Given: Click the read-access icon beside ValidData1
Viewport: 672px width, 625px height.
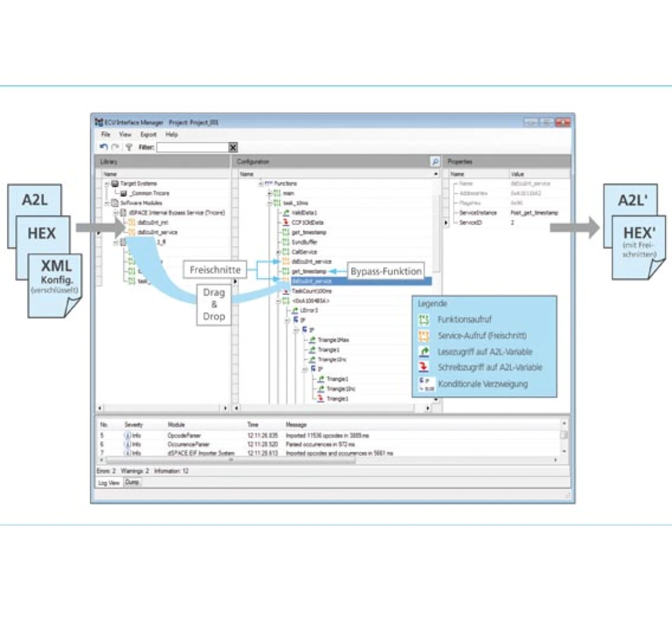Looking at the screenshot, I should (286, 213).
